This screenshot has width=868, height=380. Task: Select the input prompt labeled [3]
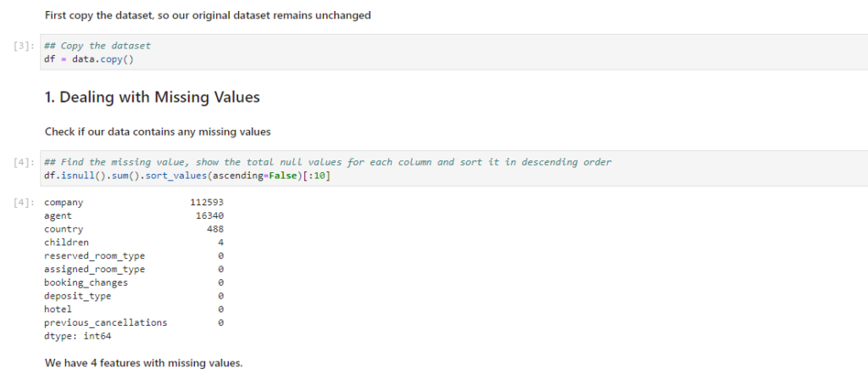[x=25, y=46]
